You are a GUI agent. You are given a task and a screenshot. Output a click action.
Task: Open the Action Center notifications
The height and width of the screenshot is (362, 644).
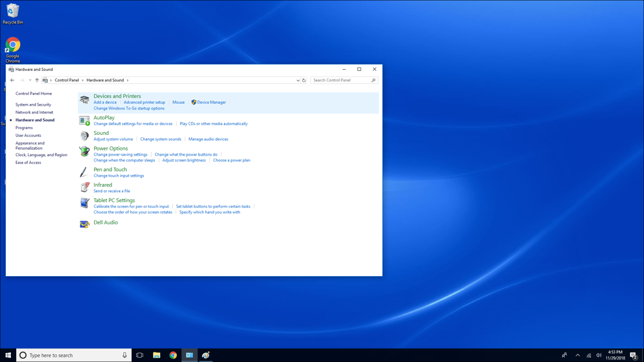click(634, 355)
